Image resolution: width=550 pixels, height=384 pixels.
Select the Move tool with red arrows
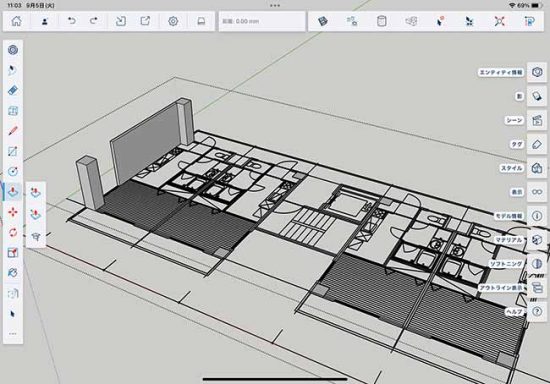pos(13,212)
